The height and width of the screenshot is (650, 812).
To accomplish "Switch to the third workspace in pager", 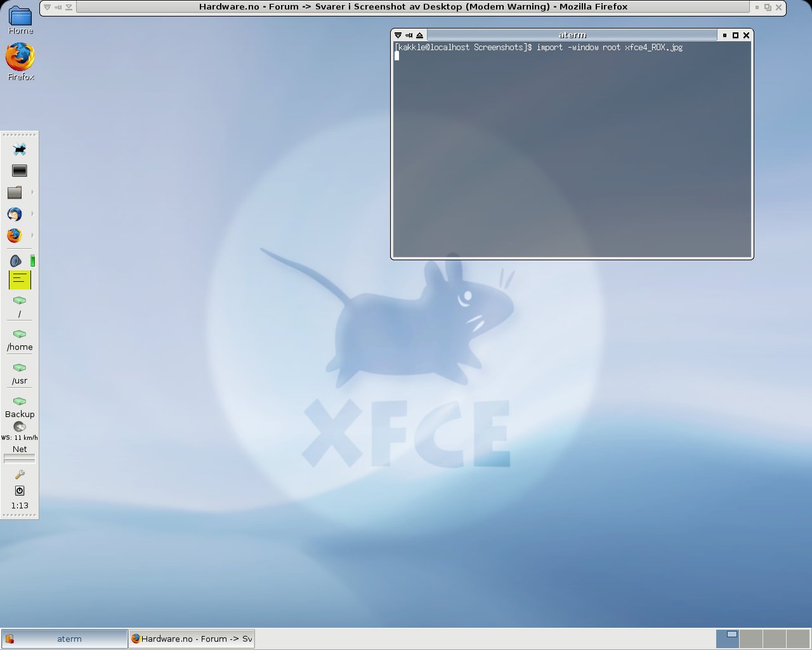I will click(x=775, y=639).
